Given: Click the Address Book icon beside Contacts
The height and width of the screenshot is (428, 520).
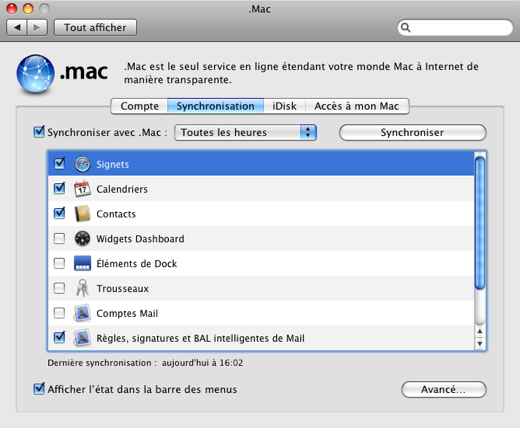Looking at the screenshot, I should (82, 214).
